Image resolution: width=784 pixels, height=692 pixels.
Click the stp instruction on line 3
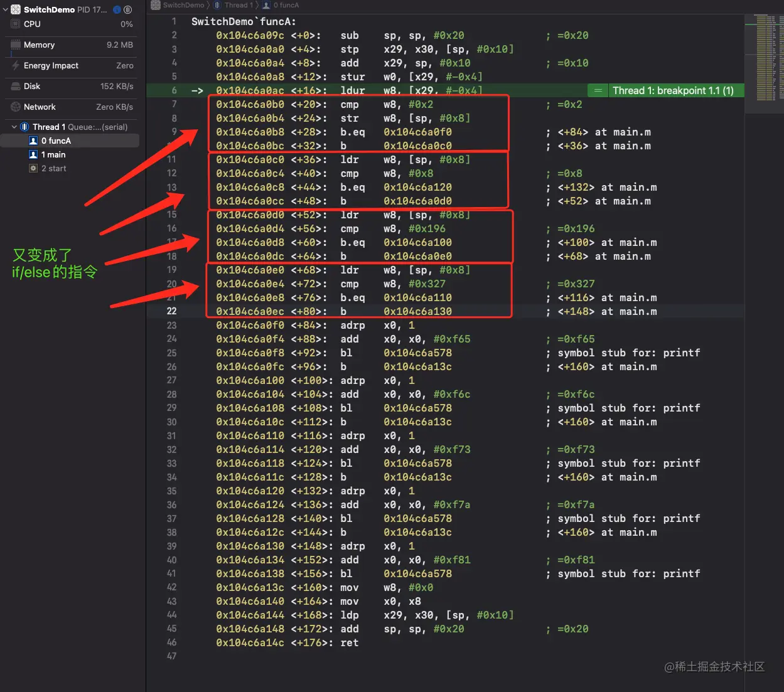pyautogui.click(x=350, y=49)
